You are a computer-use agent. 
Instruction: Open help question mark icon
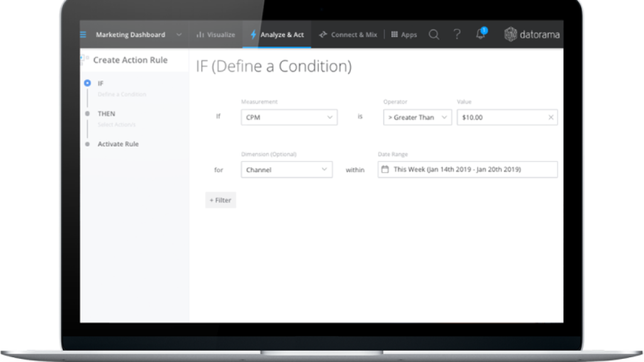pos(457,35)
